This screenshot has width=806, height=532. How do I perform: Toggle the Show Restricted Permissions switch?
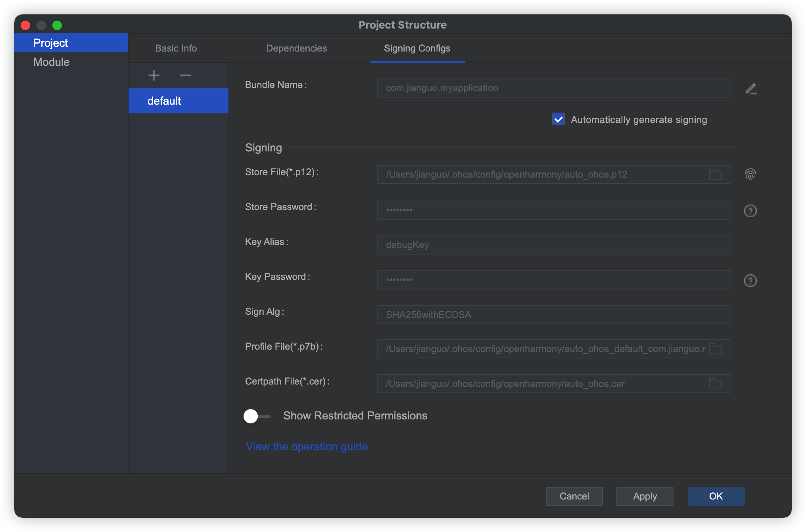256,416
